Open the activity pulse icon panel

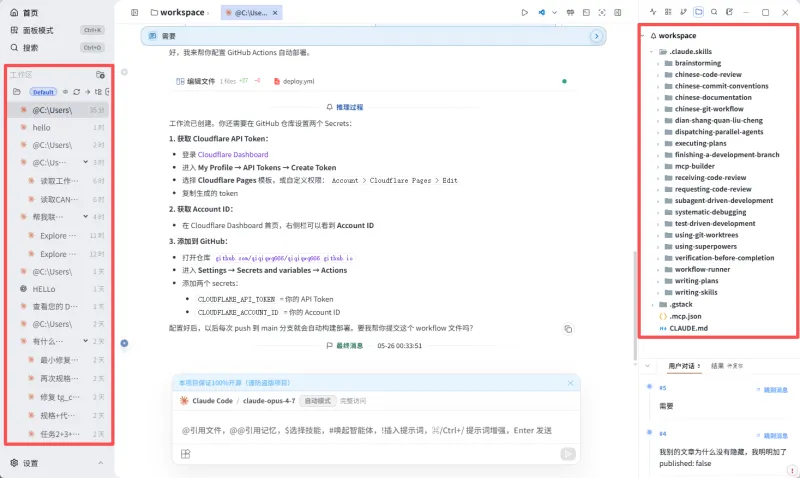coord(653,12)
